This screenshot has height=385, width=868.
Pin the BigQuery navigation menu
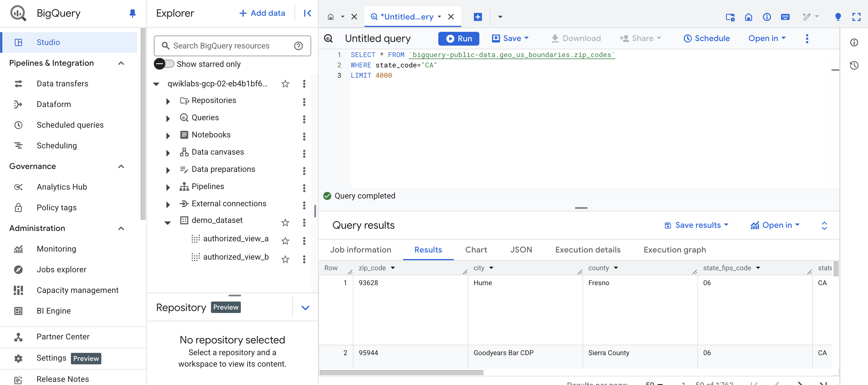(132, 13)
